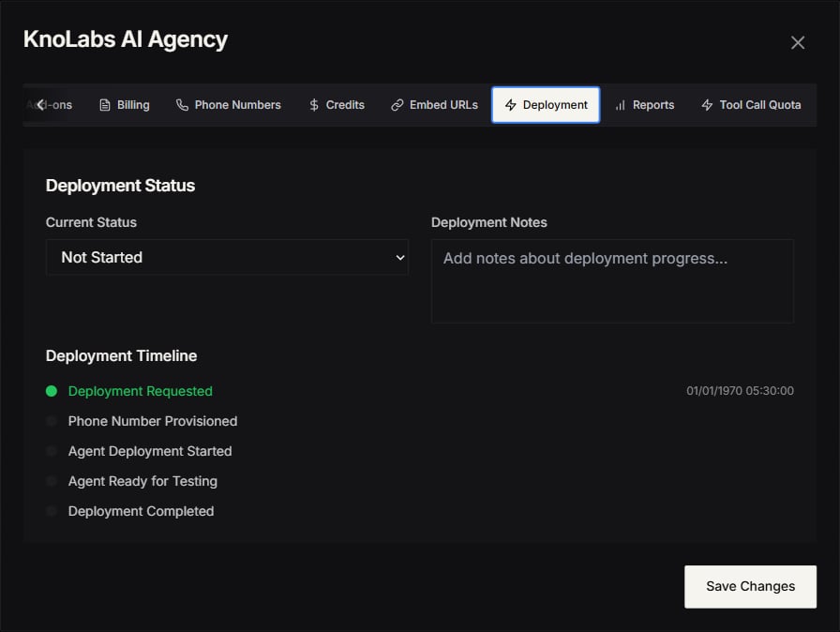Click the Deployment Notes text area
The width and height of the screenshot is (840, 632).
point(612,281)
